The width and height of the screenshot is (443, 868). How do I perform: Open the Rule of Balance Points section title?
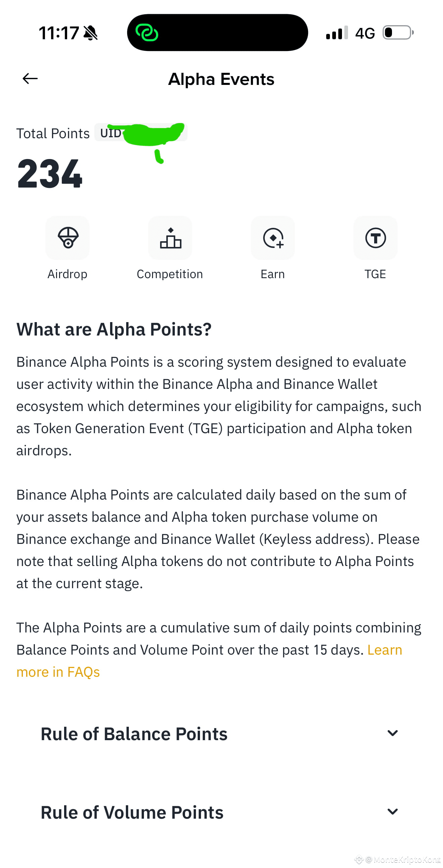(x=134, y=734)
